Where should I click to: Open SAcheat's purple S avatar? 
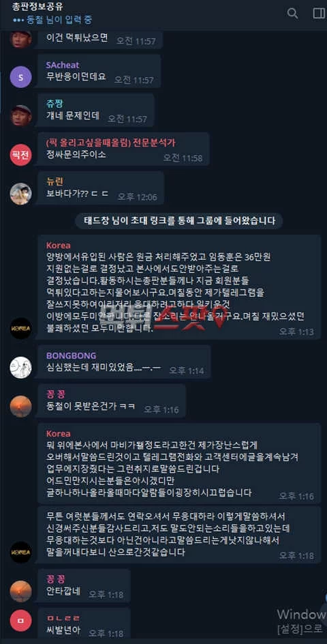(x=20, y=77)
